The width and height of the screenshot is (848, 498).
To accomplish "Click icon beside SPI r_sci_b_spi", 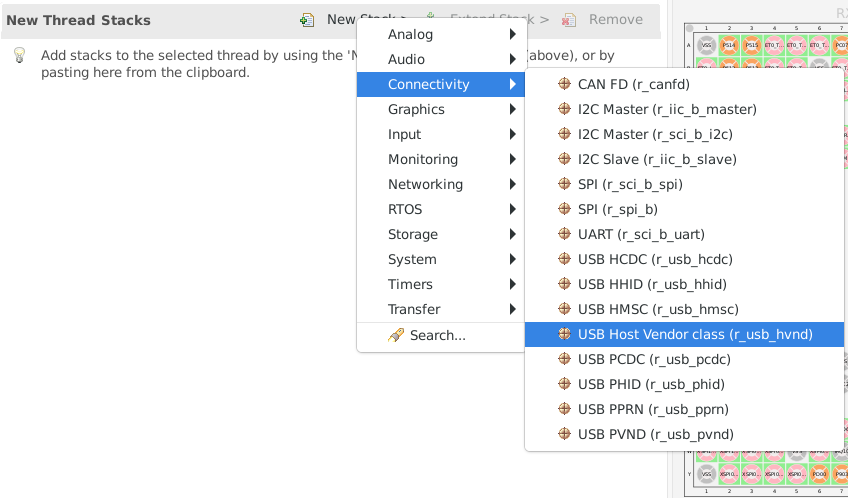I will tap(564, 184).
